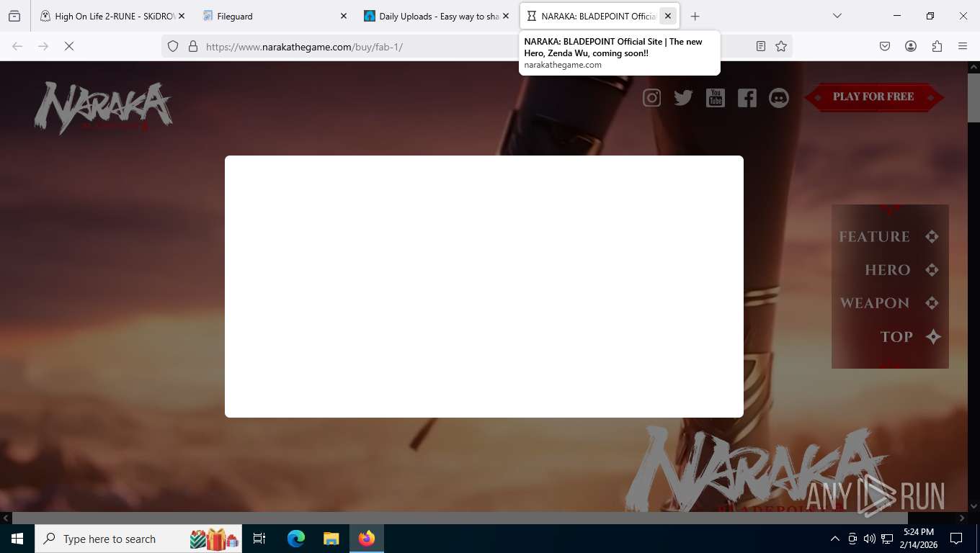Open Task View on taskbar
The width and height of the screenshot is (980, 553).
[x=259, y=539]
